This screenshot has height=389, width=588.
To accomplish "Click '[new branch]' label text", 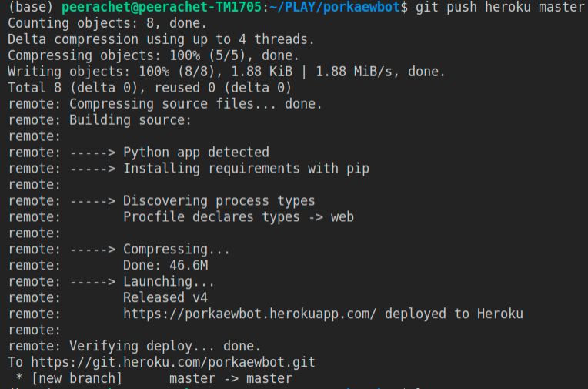I will (x=77, y=378).
